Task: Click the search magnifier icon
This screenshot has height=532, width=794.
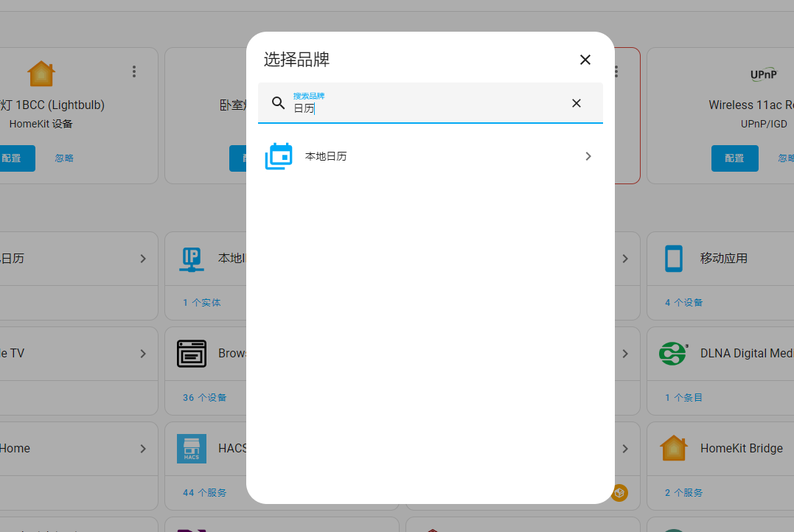Action: click(278, 103)
